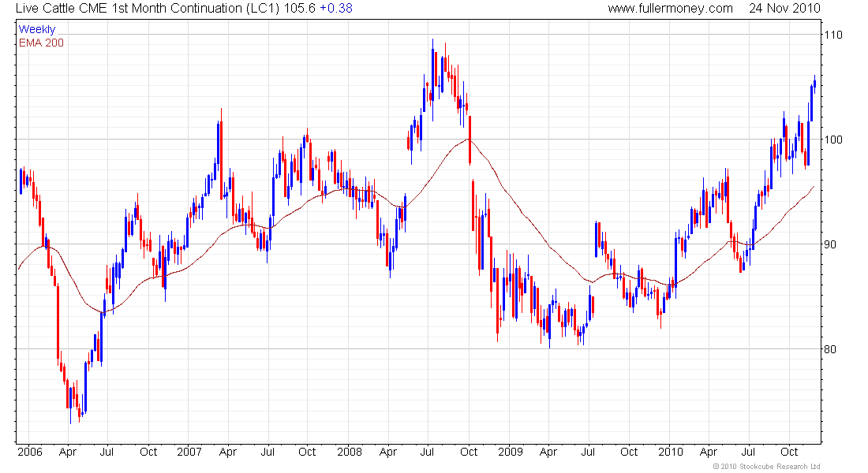
Task: Click the 100 price axis label
Action: tap(833, 140)
